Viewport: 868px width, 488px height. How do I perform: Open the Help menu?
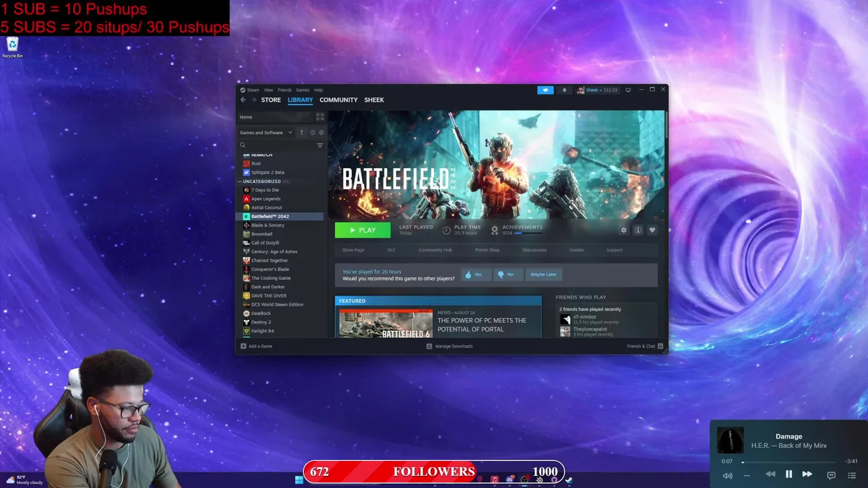click(318, 89)
